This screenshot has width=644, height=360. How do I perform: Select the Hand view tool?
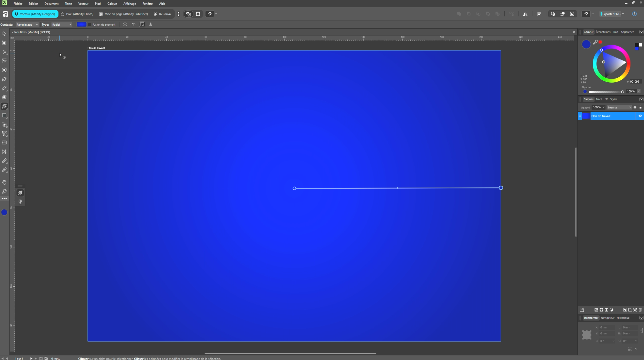point(4,182)
